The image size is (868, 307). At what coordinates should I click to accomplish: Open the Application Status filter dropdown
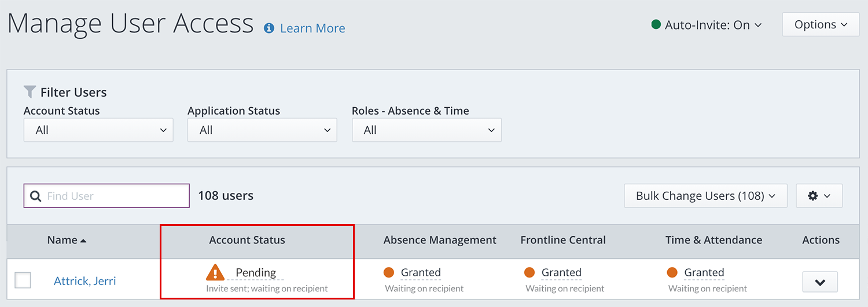coord(262,130)
